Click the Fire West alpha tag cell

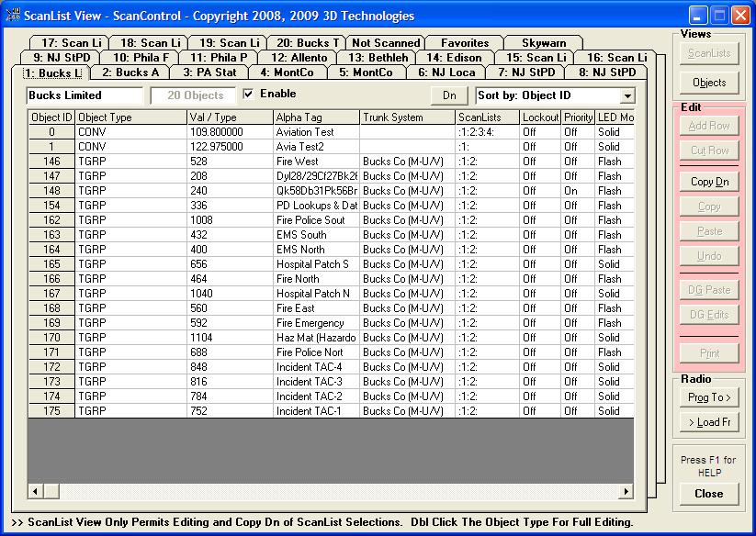click(317, 162)
